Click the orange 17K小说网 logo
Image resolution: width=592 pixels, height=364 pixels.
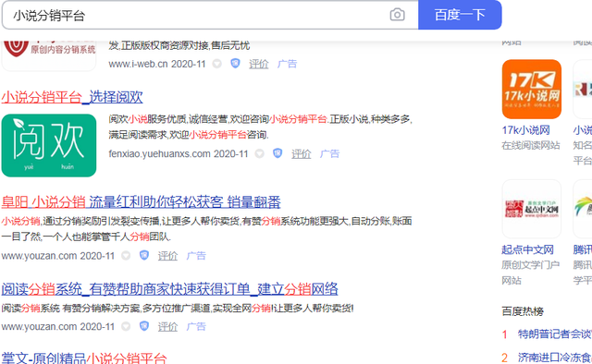(x=532, y=89)
